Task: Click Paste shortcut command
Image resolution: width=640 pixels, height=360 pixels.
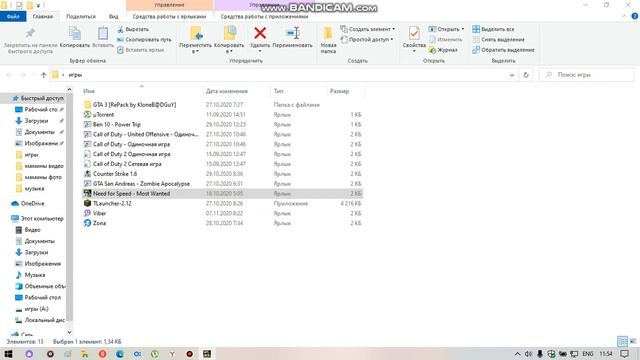Action: tap(140, 50)
